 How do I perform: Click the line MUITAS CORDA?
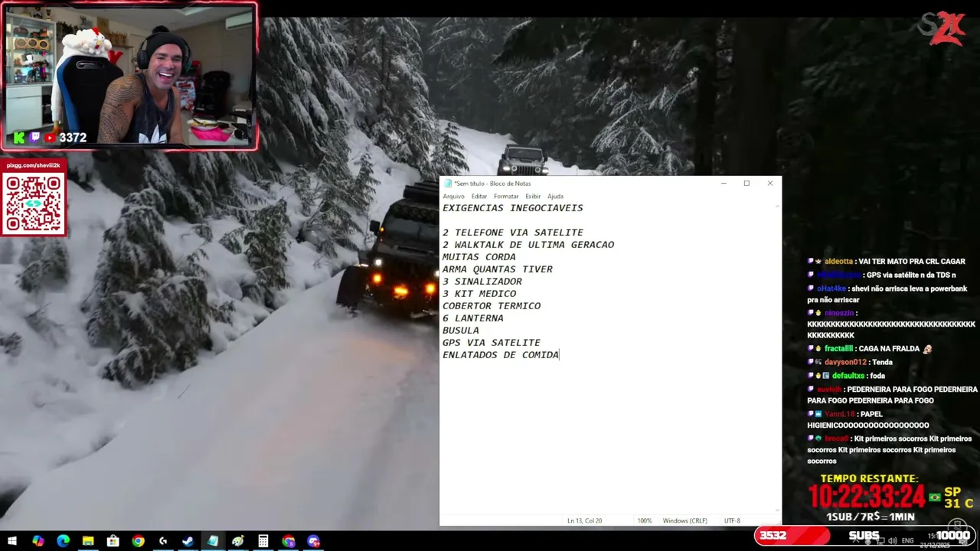click(x=479, y=257)
